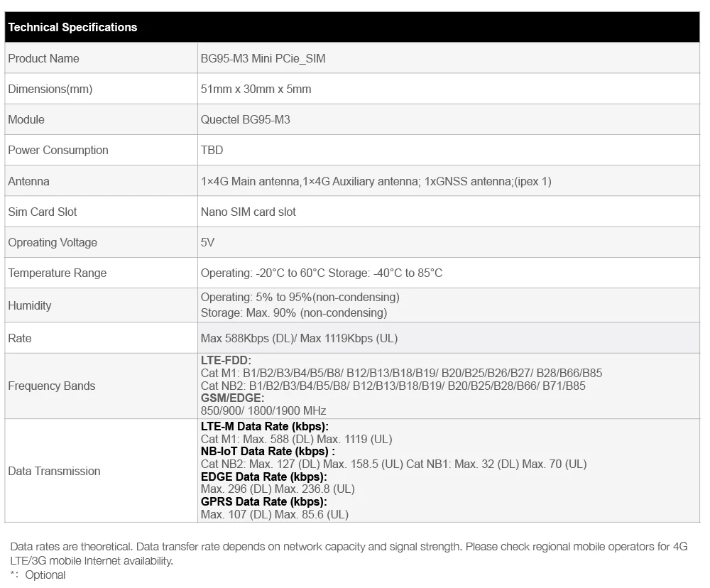
Task: Click the EDGE Data Rate (kbps) heading
Action: [263, 477]
